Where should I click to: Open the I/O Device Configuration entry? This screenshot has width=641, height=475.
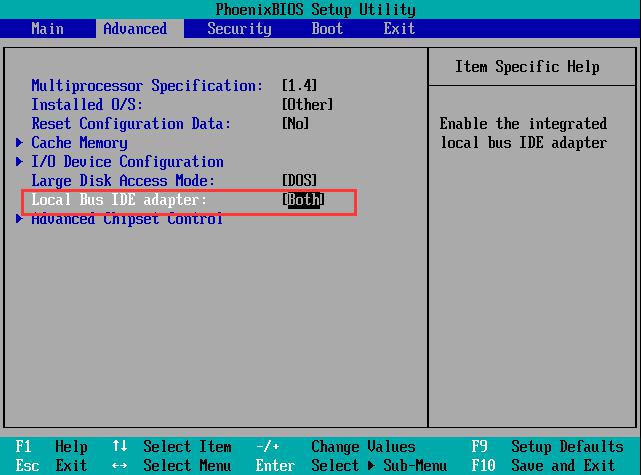(128, 162)
